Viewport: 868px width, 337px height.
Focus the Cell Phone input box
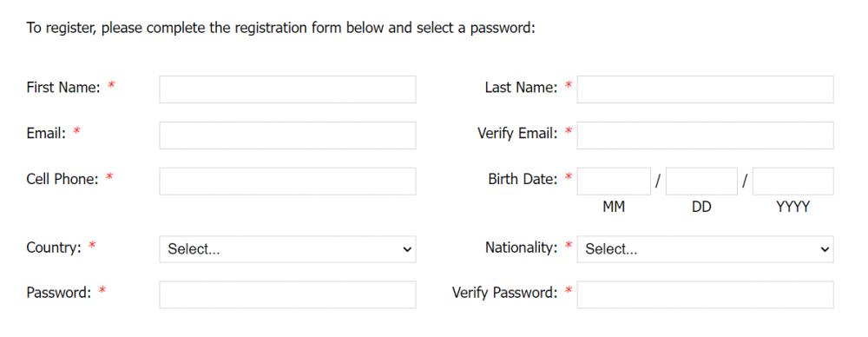tap(287, 182)
